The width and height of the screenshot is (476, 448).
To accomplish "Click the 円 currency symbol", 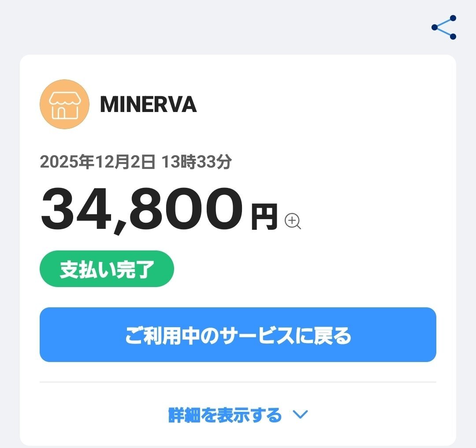I will pos(264,217).
